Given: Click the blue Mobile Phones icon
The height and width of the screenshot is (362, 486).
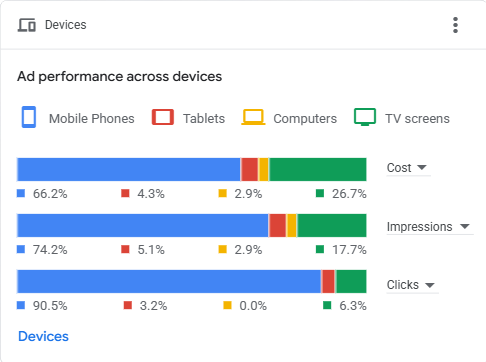Looking at the screenshot, I should (x=29, y=117).
